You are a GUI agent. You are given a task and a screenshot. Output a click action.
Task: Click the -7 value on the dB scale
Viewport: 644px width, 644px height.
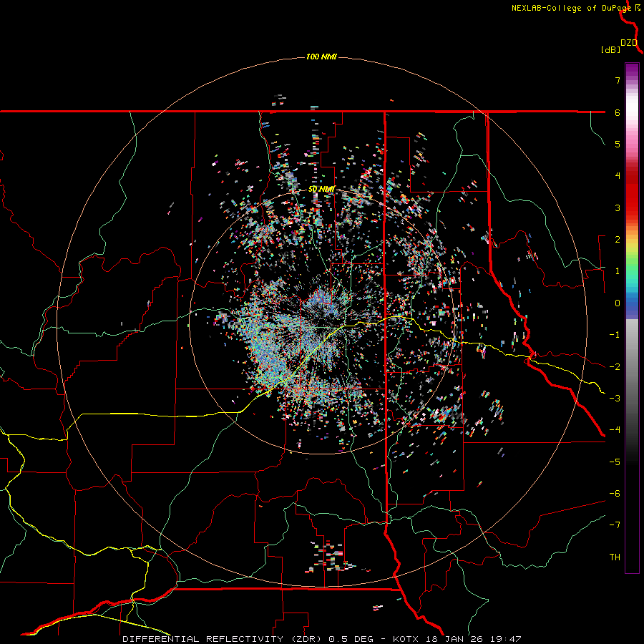tap(615, 525)
